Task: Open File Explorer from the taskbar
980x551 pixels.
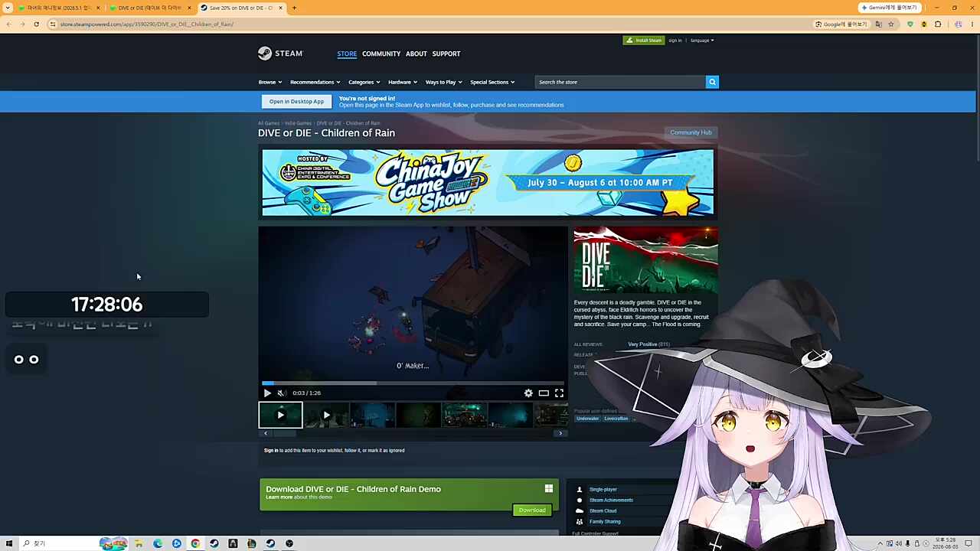Action: click(x=139, y=543)
